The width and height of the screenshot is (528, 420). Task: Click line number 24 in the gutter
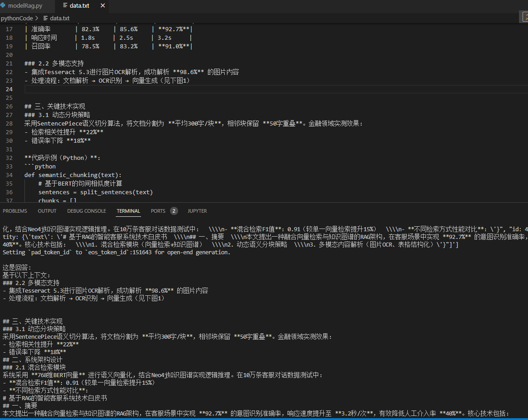pyautogui.click(x=9, y=89)
